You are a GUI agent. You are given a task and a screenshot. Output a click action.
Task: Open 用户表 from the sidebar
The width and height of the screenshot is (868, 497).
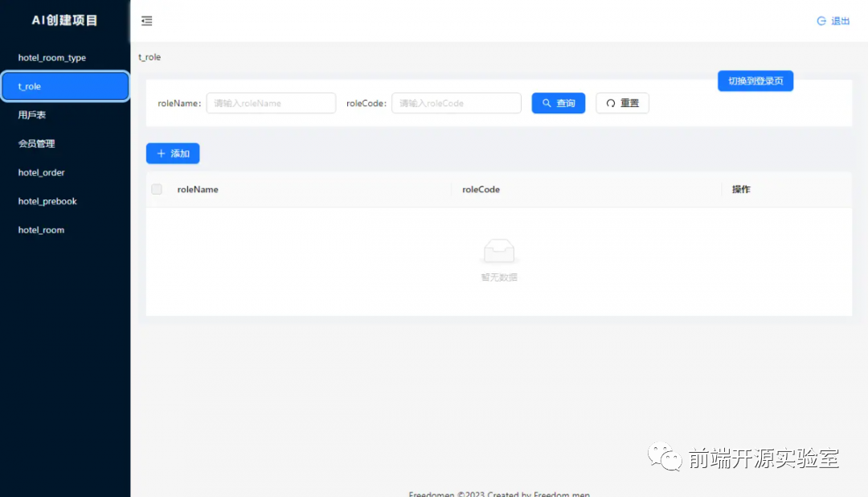[x=32, y=115]
